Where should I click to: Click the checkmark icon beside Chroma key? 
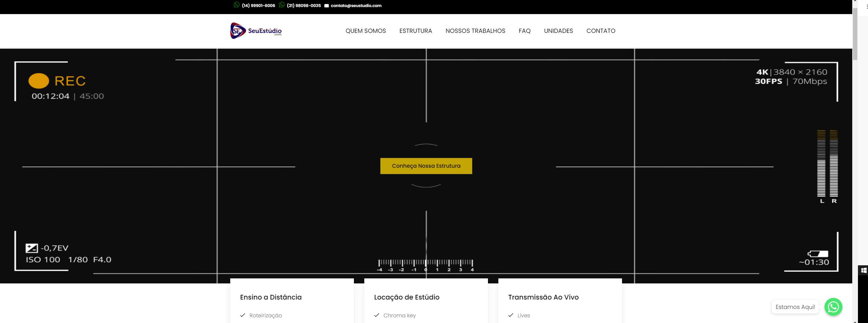pyautogui.click(x=377, y=315)
